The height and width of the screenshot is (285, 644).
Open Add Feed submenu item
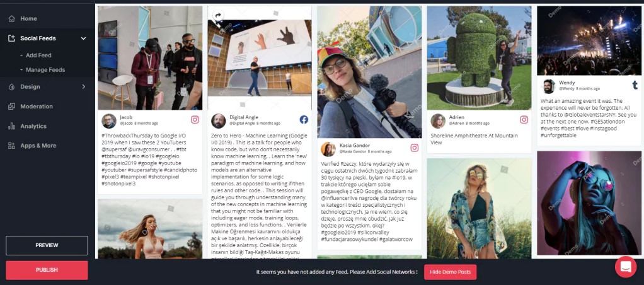(x=38, y=55)
